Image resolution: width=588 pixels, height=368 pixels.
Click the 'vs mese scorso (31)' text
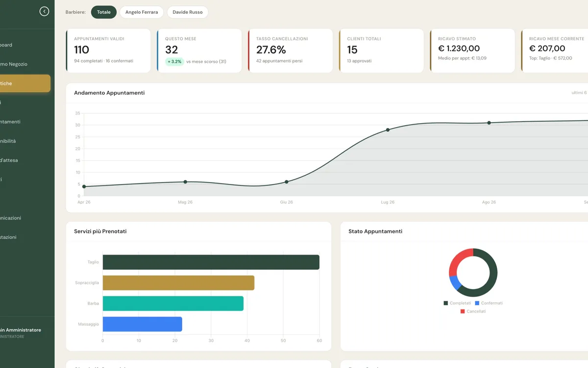pyautogui.click(x=206, y=62)
